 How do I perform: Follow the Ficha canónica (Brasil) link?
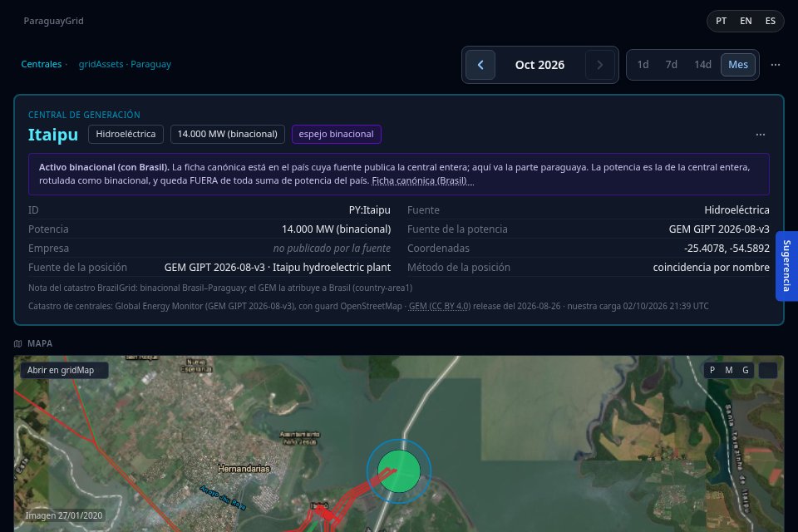[422, 180]
